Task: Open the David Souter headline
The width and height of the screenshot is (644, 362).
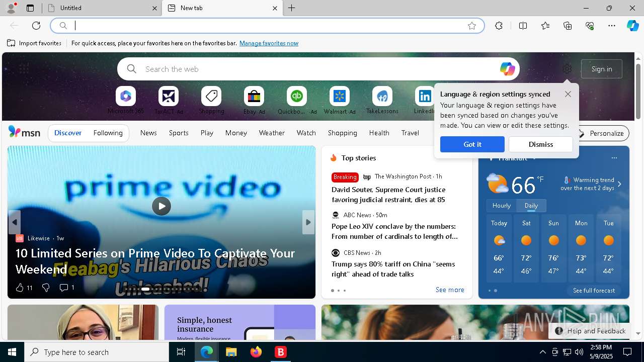Action: pos(388,195)
